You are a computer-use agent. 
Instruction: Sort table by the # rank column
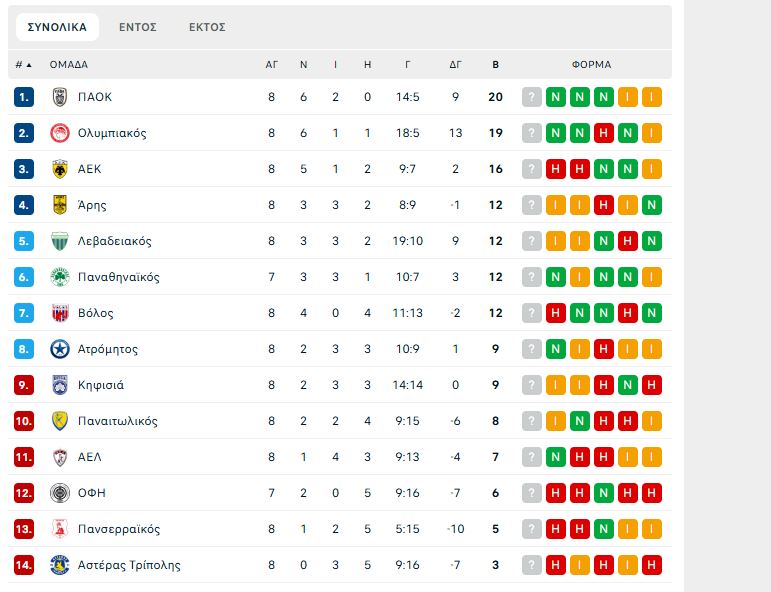click(x=23, y=64)
